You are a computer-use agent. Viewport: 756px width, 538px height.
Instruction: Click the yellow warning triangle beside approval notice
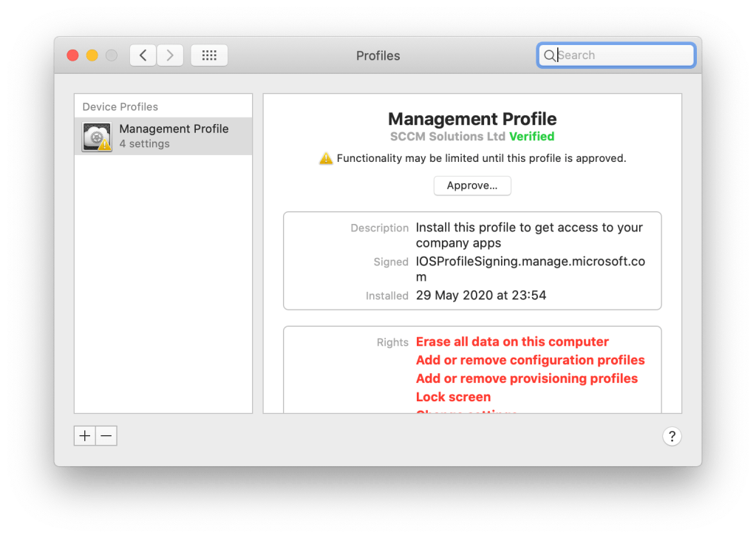click(326, 158)
